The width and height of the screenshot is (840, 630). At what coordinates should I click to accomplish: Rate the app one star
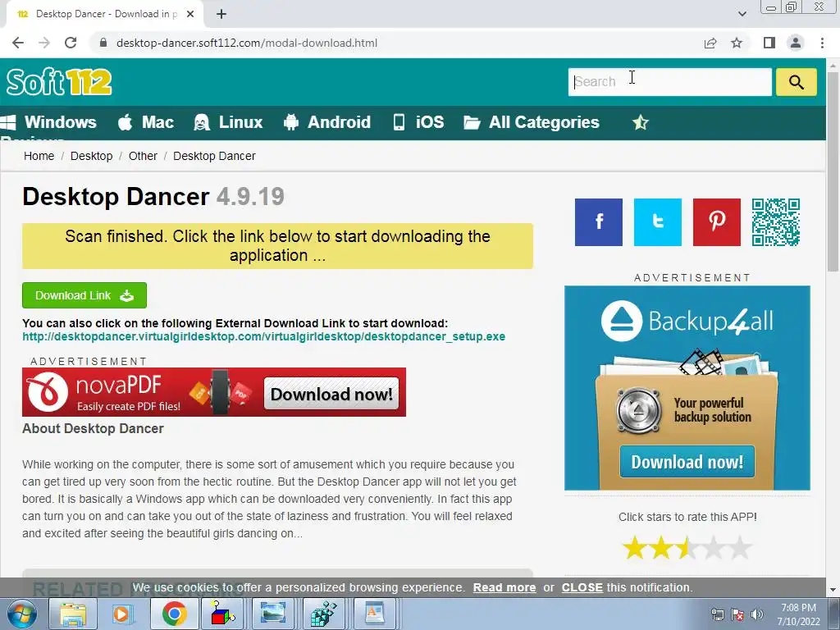pyautogui.click(x=635, y=547)
